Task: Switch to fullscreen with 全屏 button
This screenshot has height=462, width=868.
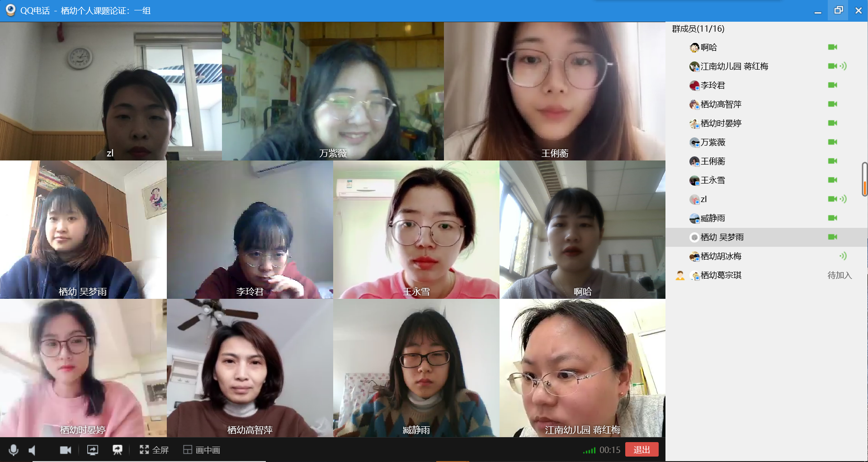Action: pyautogui.click(x=154, y=450)
